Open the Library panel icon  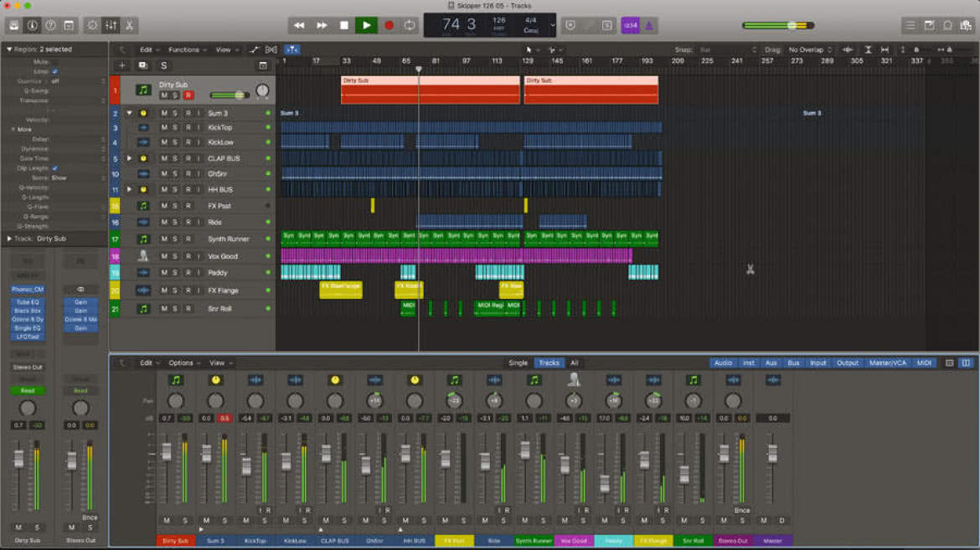click(x=13, y=26)
